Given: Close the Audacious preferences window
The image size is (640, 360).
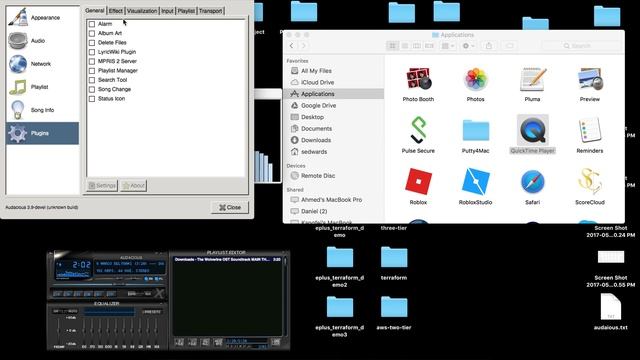Looking at the screenshot, I should pyautogui.click(x=230, y=207).
